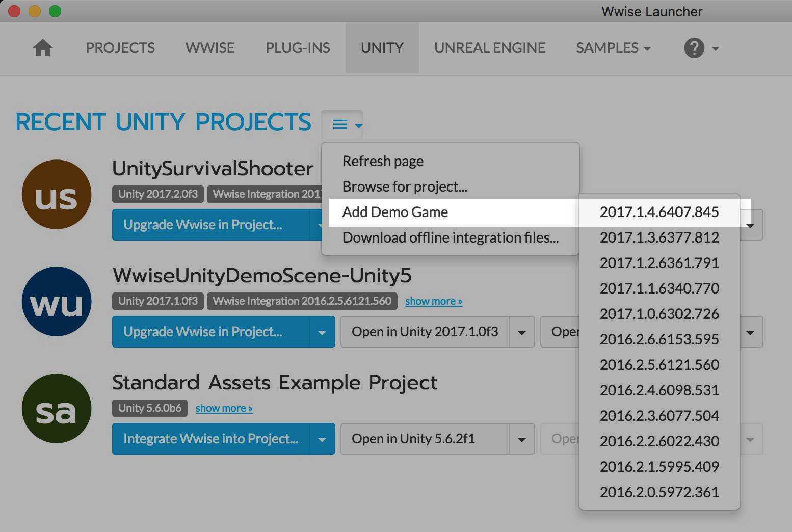The height and width of the screenshot is (532, 792).
Task: Switch to the Plug-ins tab
Action: pyautogui.click(x=298, y=48)
